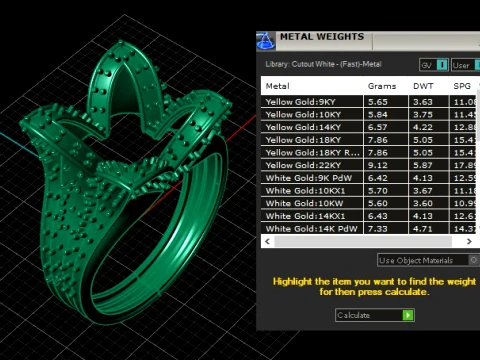Click the horizontal scrollbar left arrow
This screenshot has width=480, height=360.
267,241
